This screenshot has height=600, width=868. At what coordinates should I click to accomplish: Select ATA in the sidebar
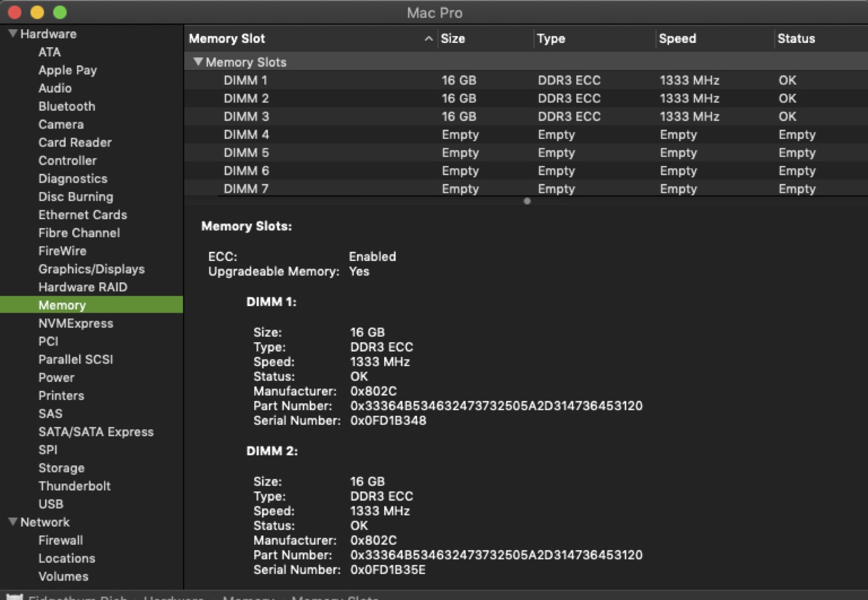[x=49, y=52]
